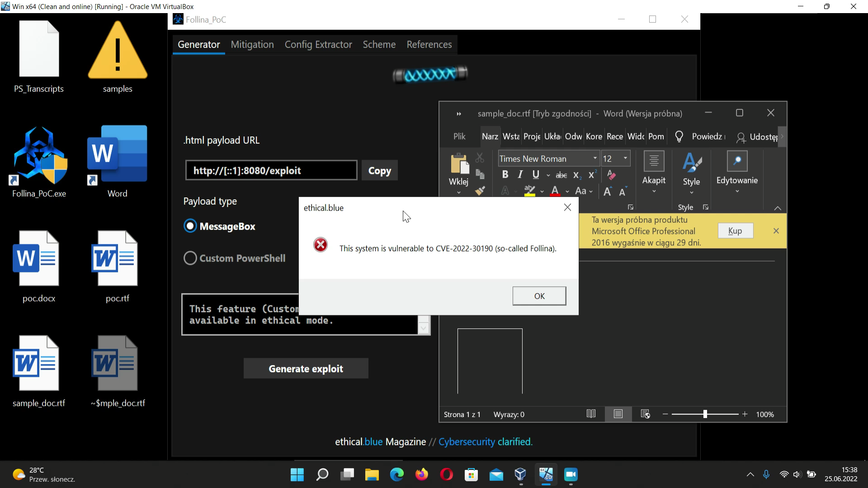
Task: Open the Edytowanie editing group
Action: 737,173
